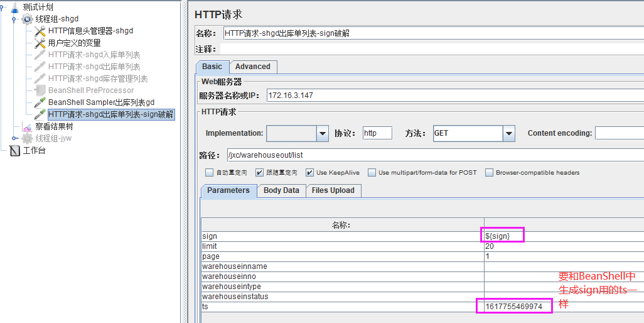This screenshot has width=644, height=323.
Task: Click the ts parameter name cell
Action: click(343, 307)
